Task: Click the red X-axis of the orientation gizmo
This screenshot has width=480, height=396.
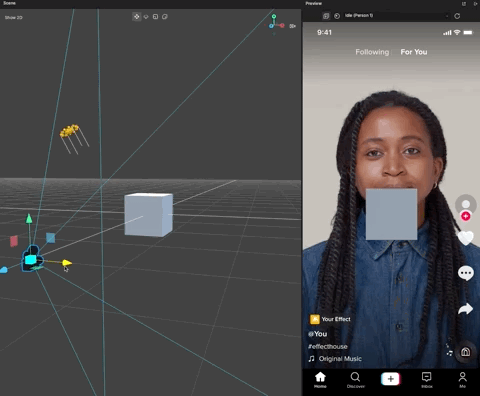Action: [282, 25]
